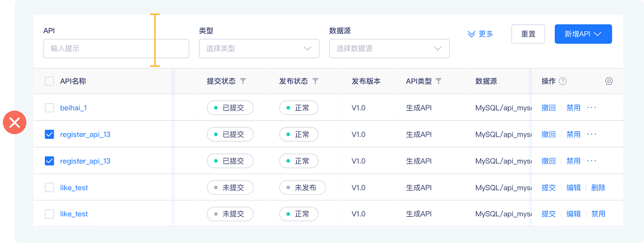This screenshot has width=644, height=243.
Task: Click 编辑 on the unpublished like_test row
Action: [x=574, y=188]
